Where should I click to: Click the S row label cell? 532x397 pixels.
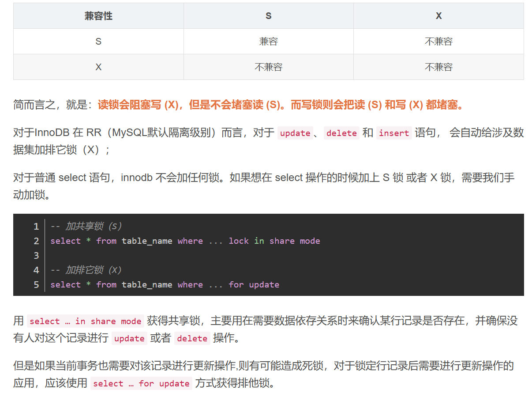point(98,42)
